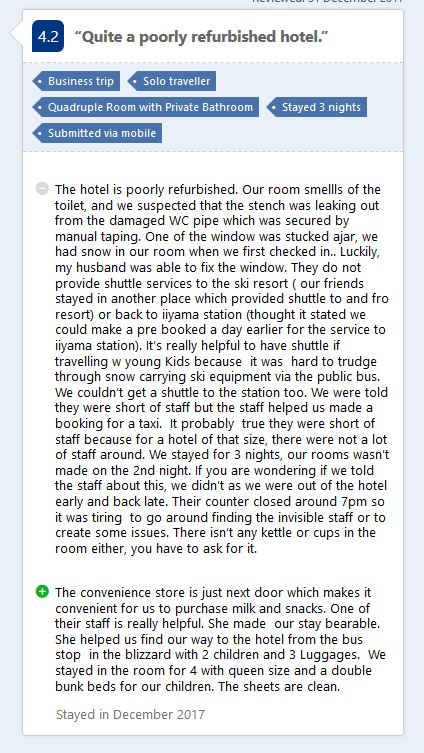Click the positive paragraph about convenience store

tap(214, 639)
